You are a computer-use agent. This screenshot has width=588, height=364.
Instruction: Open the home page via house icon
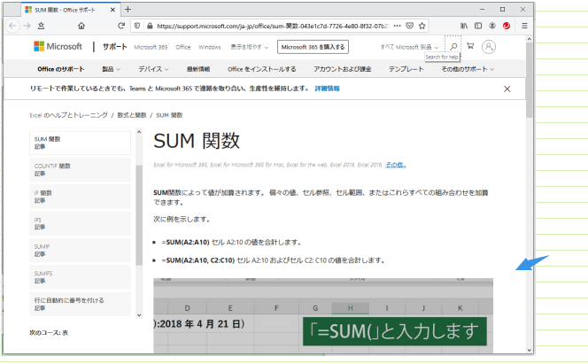[81, 26]
